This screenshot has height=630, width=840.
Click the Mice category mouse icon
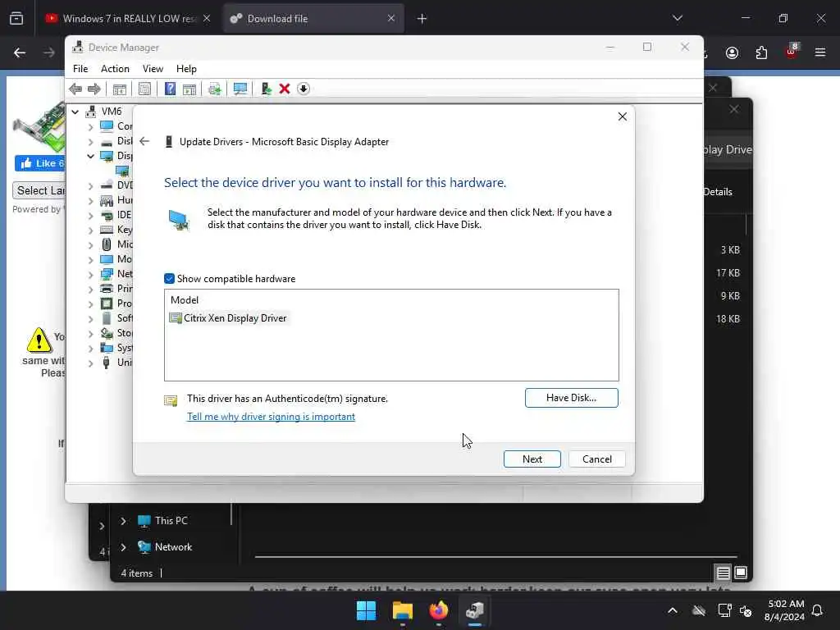pos(107,244)
